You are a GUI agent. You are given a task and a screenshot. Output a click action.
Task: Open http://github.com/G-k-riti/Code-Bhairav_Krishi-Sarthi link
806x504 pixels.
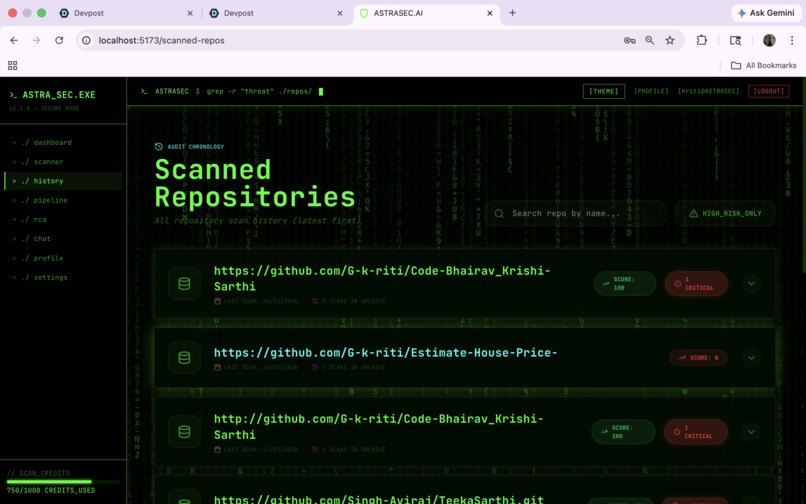(378, 426)
